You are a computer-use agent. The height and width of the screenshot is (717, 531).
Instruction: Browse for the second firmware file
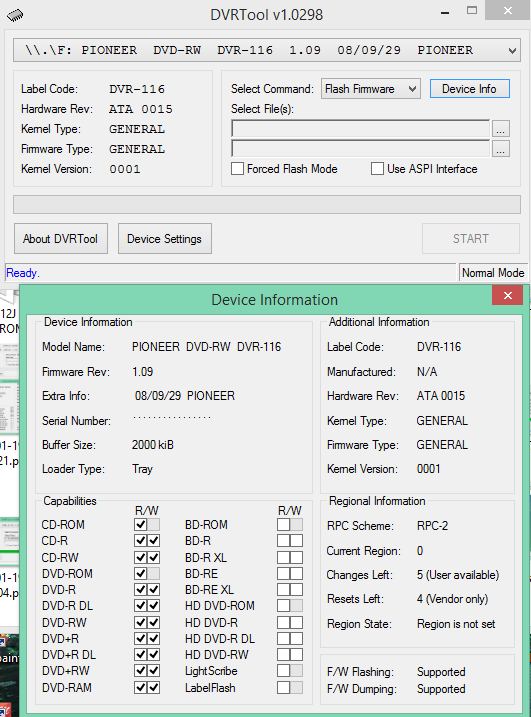pos(501,149)
